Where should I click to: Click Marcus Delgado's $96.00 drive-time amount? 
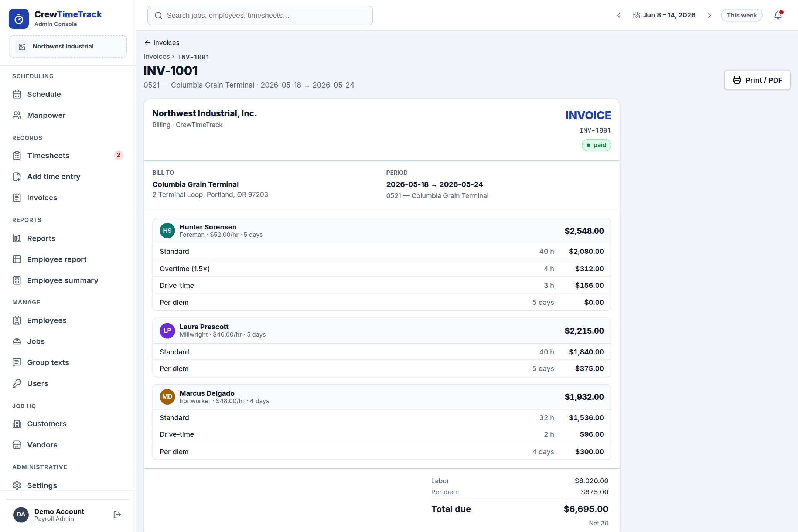[x=591, y=434]
